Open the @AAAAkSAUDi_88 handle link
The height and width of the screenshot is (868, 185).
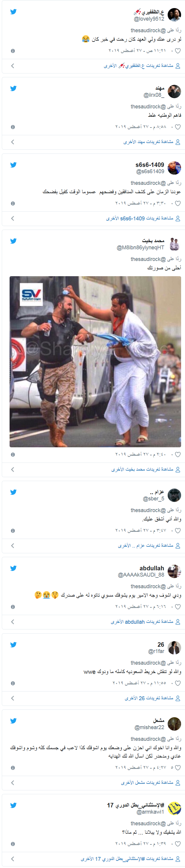[x=141, y=575]
